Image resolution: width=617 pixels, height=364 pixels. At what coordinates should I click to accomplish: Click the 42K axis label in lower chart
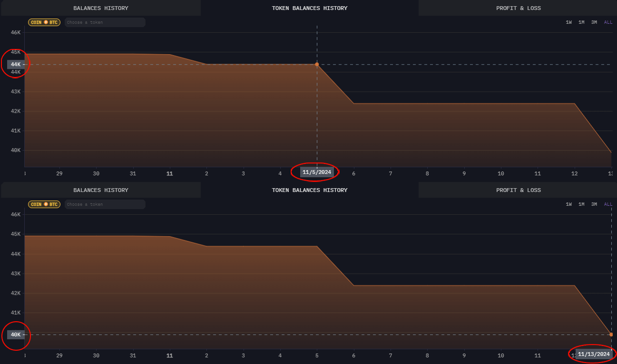(16, 293)
